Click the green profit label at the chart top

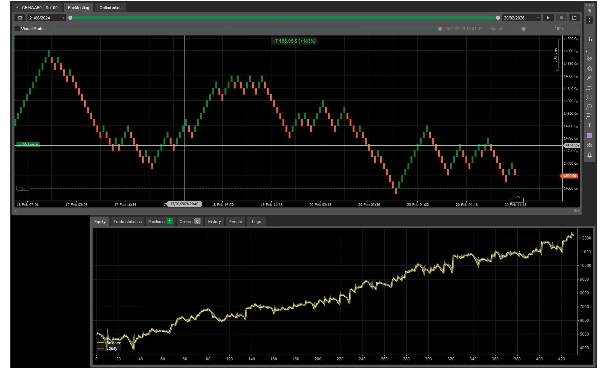(x=294, y=41)
